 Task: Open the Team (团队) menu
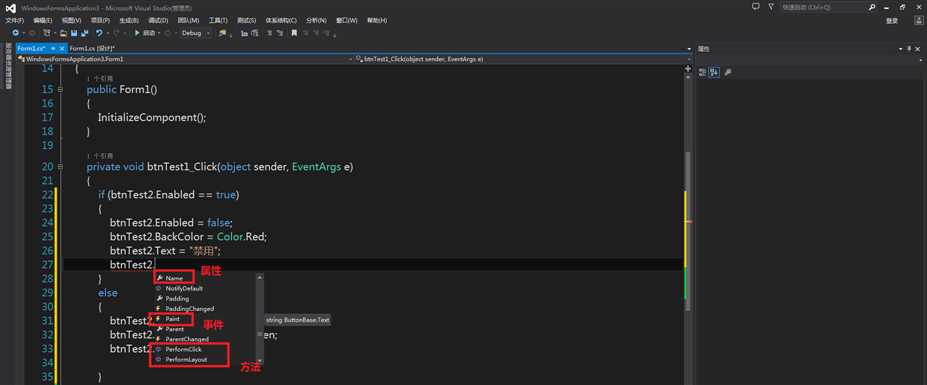pos(188,20)
